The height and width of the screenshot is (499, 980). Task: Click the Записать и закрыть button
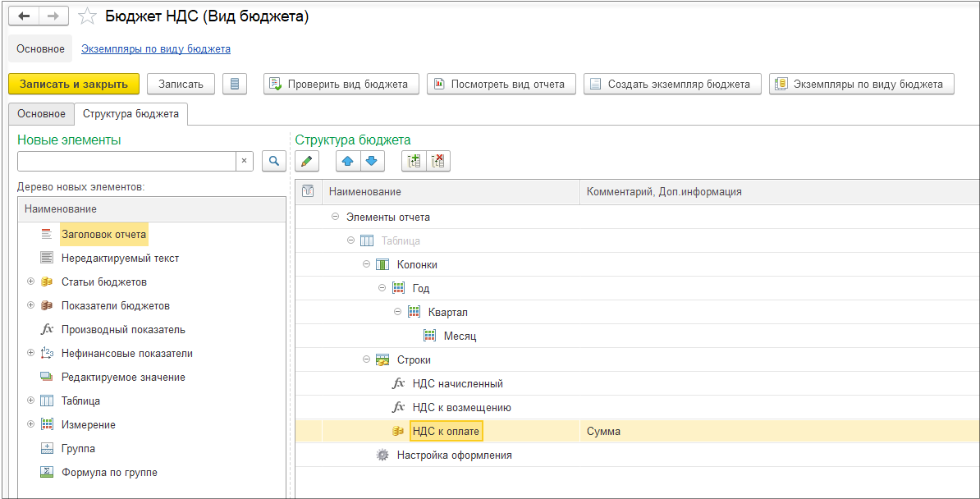74,84
